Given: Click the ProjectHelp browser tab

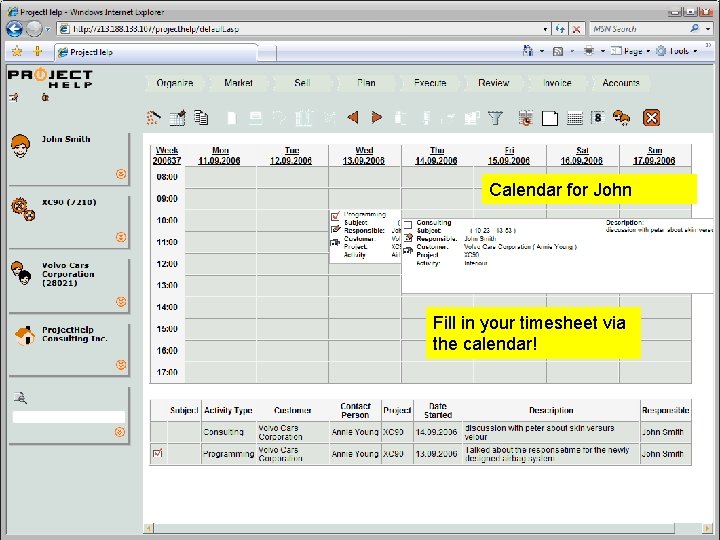Looking at the screenshot, I should [156, 52].
